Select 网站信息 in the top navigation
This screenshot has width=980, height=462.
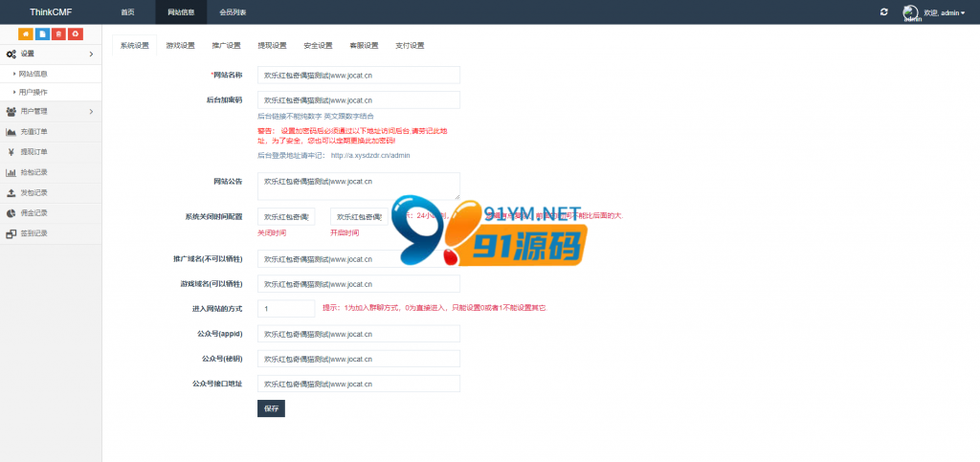181,12
